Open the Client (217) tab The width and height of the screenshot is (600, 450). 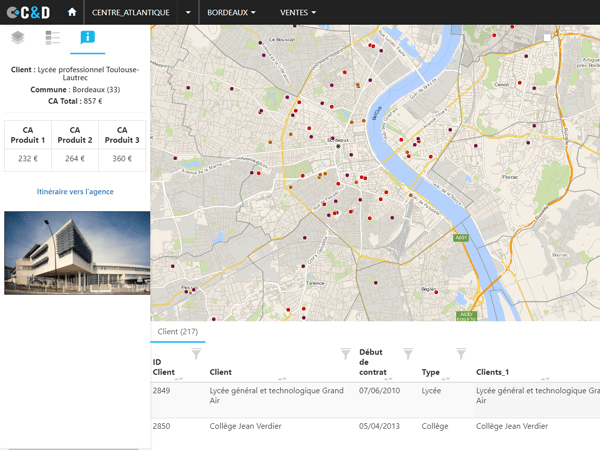(178, 332)
